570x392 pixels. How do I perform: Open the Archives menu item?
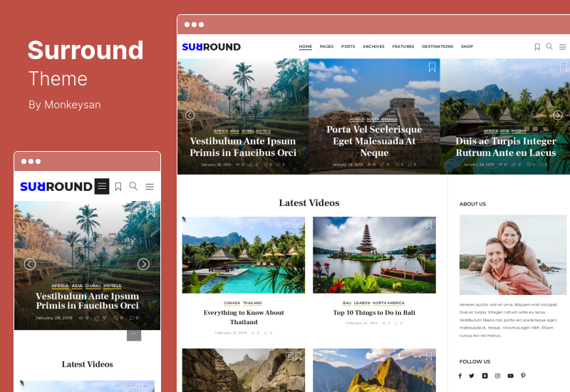pos(373,46)
